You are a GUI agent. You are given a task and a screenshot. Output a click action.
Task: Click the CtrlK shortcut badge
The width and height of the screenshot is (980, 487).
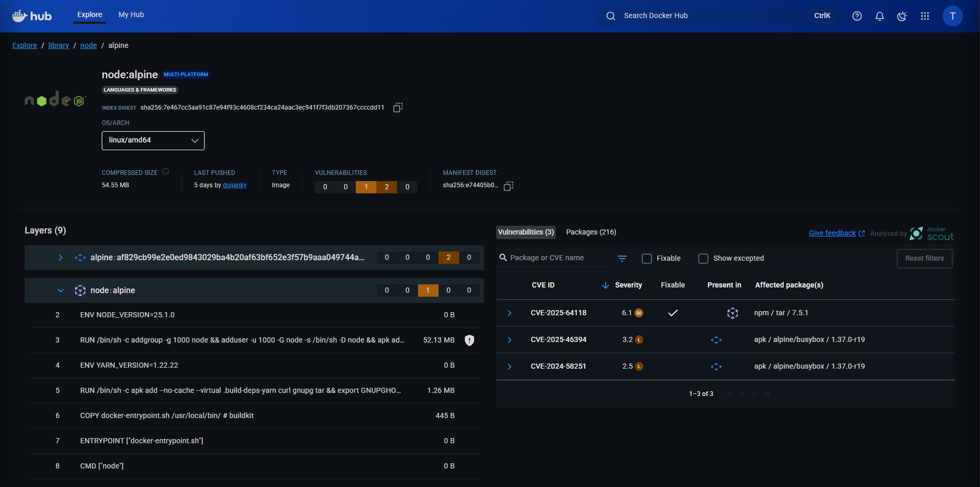coord(822,16)
